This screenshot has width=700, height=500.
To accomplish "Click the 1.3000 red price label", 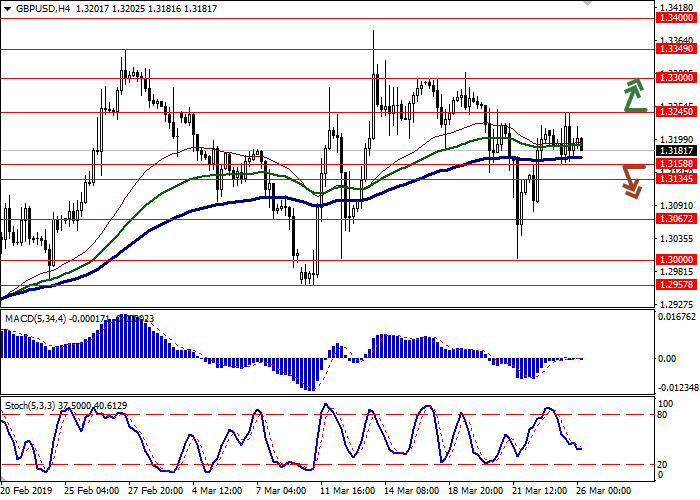I will (675, 259).
